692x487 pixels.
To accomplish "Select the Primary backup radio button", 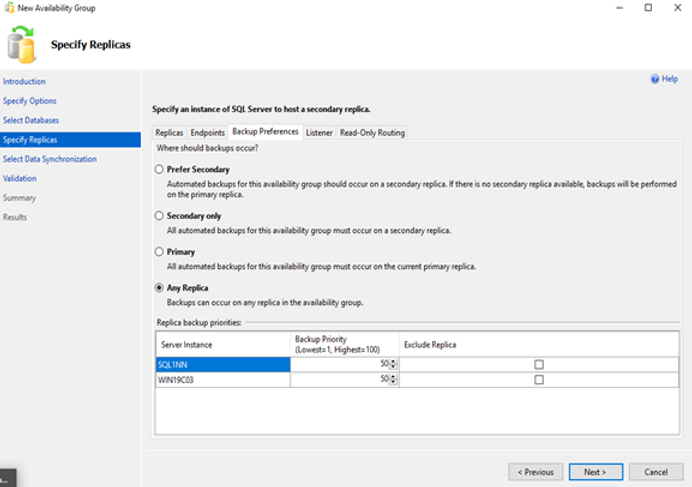I will pos(159,252).
